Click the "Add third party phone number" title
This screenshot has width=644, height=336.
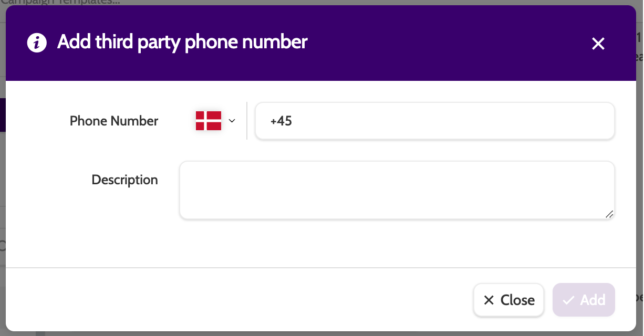[182, 42]
